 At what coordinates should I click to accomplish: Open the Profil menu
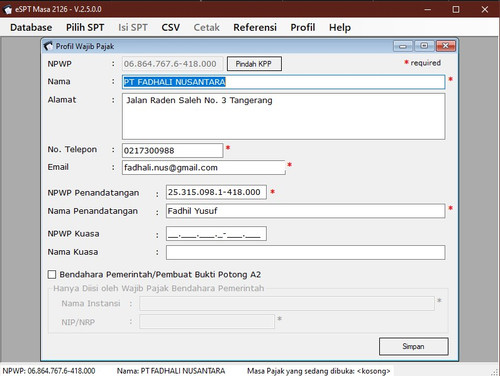(303, 27)
